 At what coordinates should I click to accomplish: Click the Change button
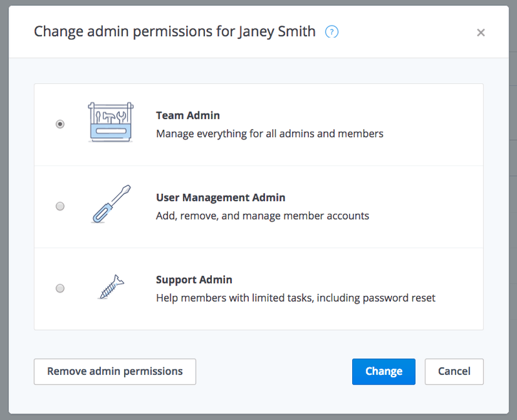click(x=383, y=371)
